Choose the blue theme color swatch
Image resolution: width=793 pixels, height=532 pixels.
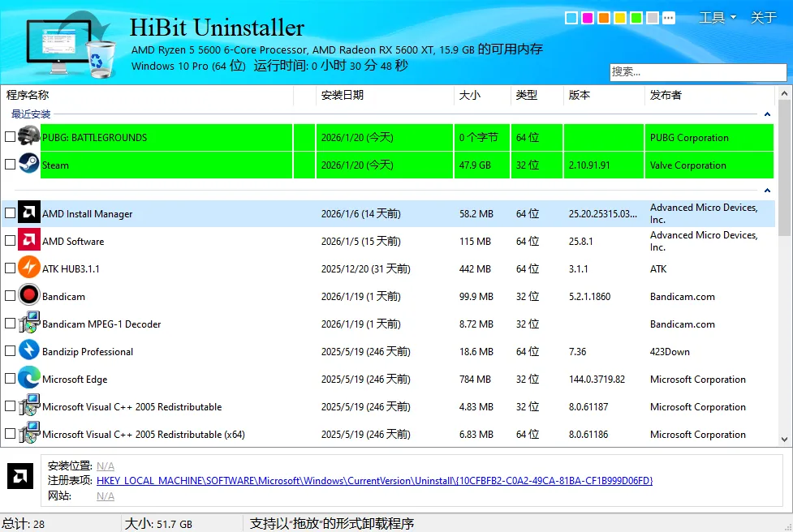point(571,18)
